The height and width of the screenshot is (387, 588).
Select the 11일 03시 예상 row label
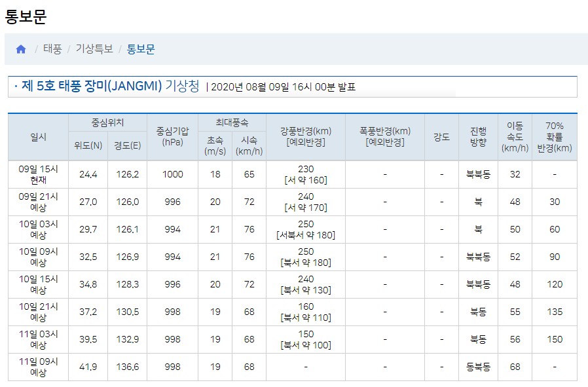click(x=38, y=339)
